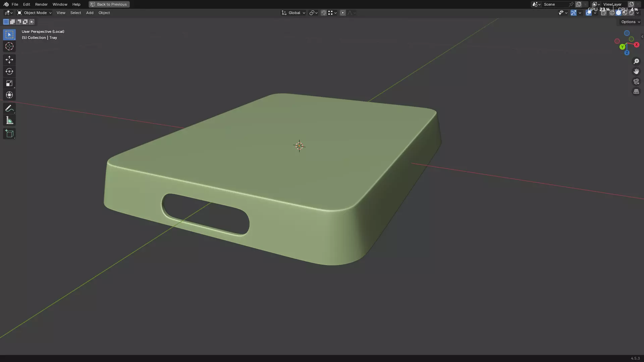Open the overlays settings dropdown arrow
The image size is (644, 362).
coord(595,13)
